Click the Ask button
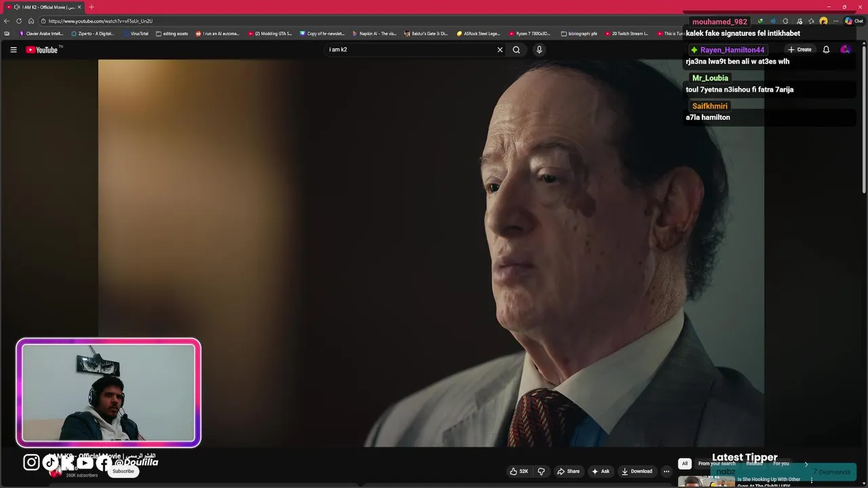The width and height of the screenshot is (868, 488). point(601,471)
